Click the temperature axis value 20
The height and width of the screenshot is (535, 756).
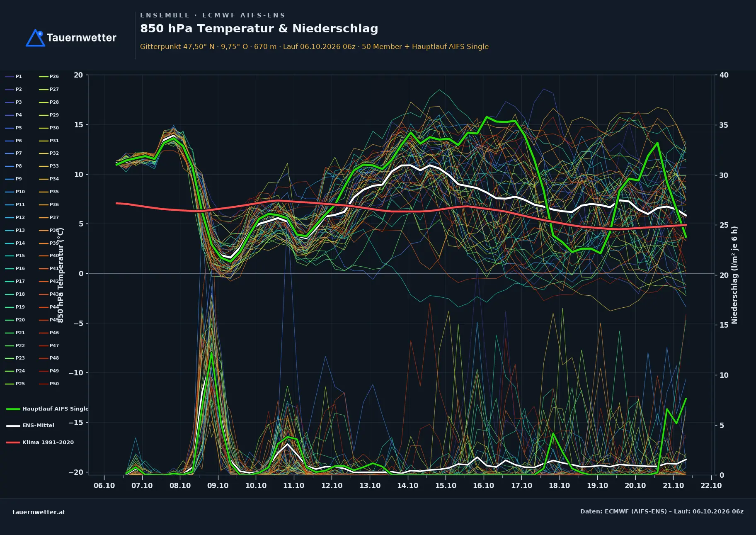coord(78,75)
